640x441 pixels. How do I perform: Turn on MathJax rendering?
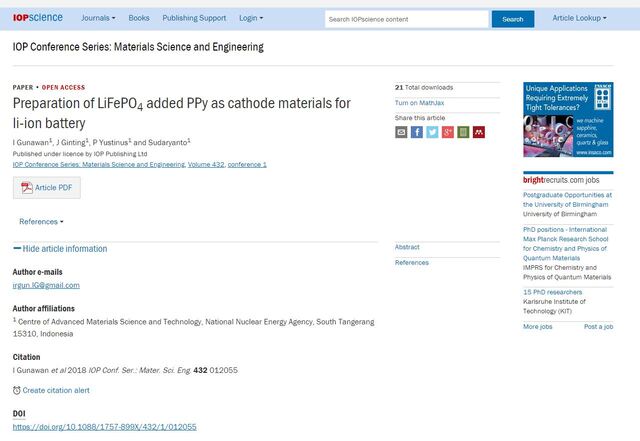coord(420,103)
